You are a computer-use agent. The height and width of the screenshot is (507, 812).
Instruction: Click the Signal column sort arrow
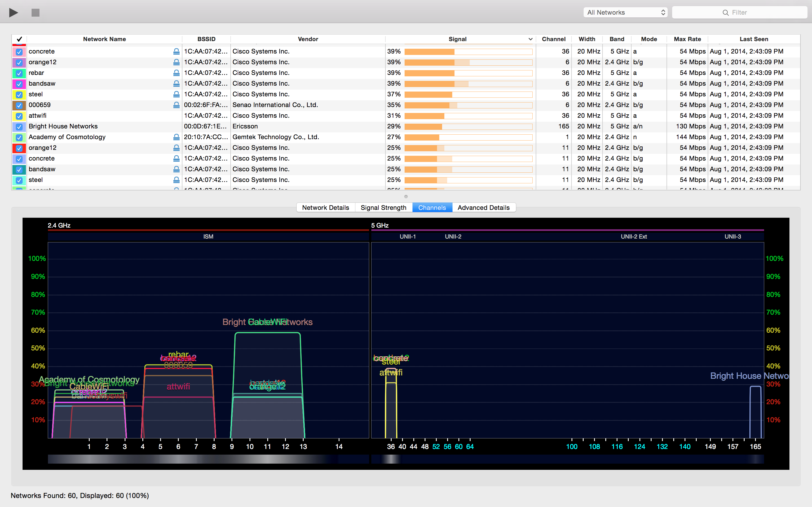[530, 39]
